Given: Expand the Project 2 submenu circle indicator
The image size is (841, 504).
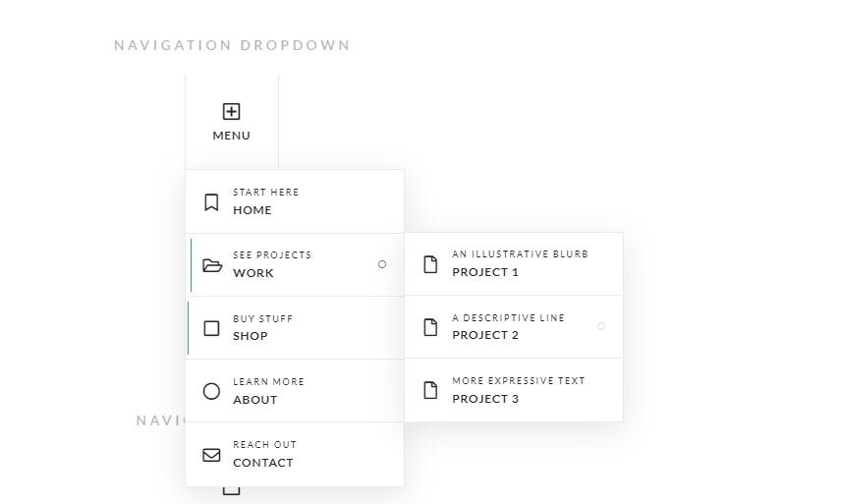Looking at the screenshot, I should coord(601,326).
